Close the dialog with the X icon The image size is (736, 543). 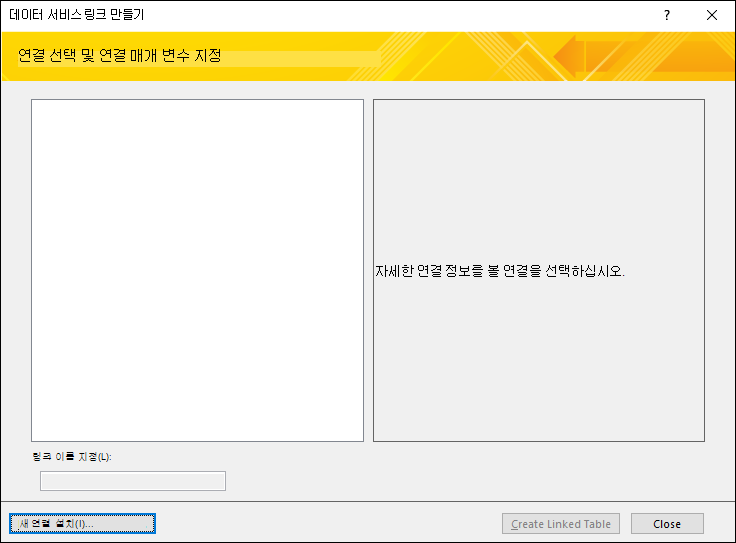pos(712,15)
